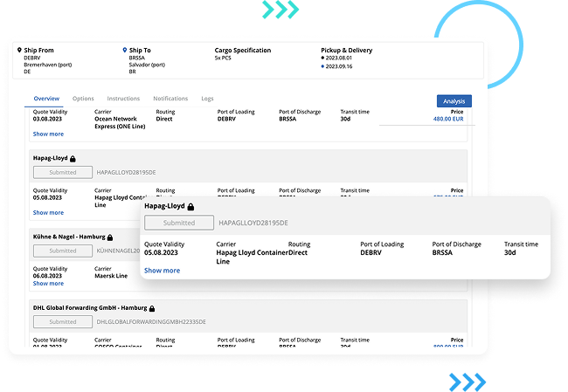
Task: Expand Show more under Ocean Network Express quote
Action: coord(48,134)
